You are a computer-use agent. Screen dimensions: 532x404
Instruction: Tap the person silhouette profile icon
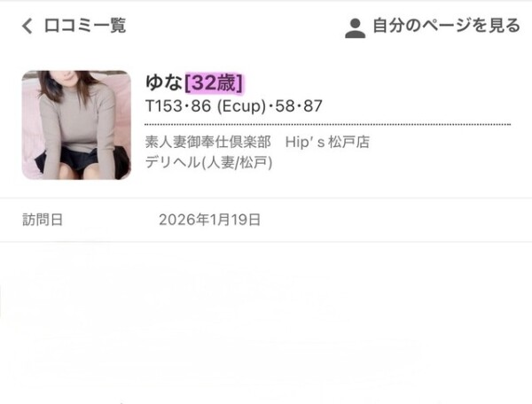click(355, 28)
